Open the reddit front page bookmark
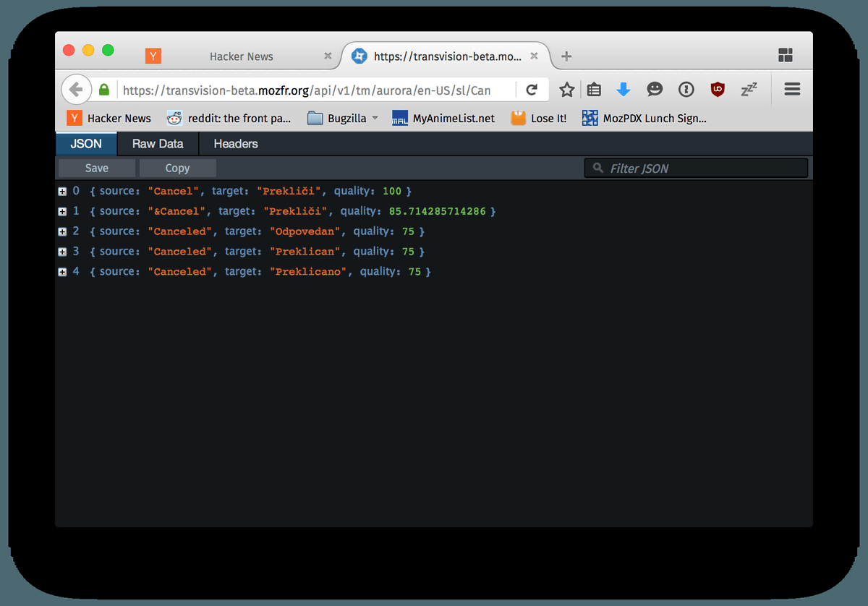 tap(229, 118)
